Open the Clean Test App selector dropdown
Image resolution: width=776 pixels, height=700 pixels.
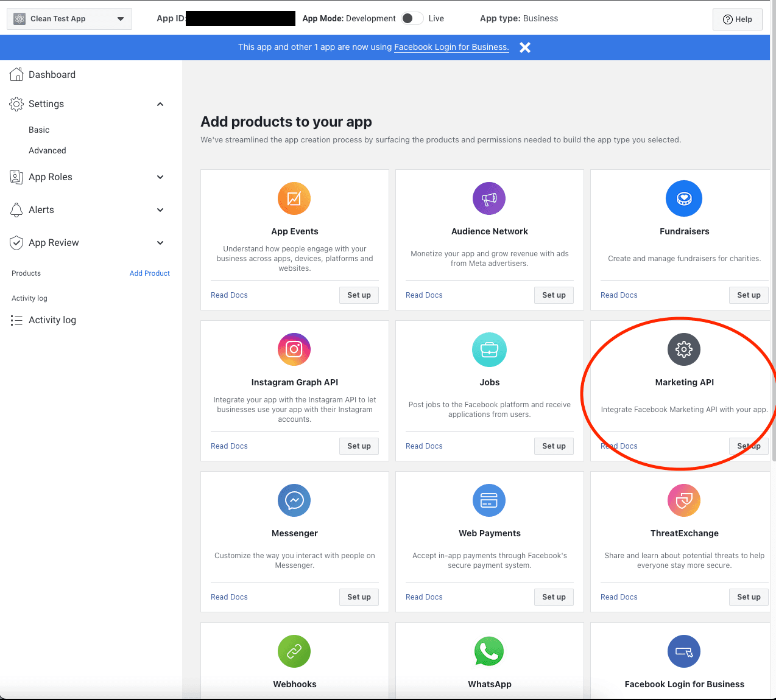tap(69, 19)
